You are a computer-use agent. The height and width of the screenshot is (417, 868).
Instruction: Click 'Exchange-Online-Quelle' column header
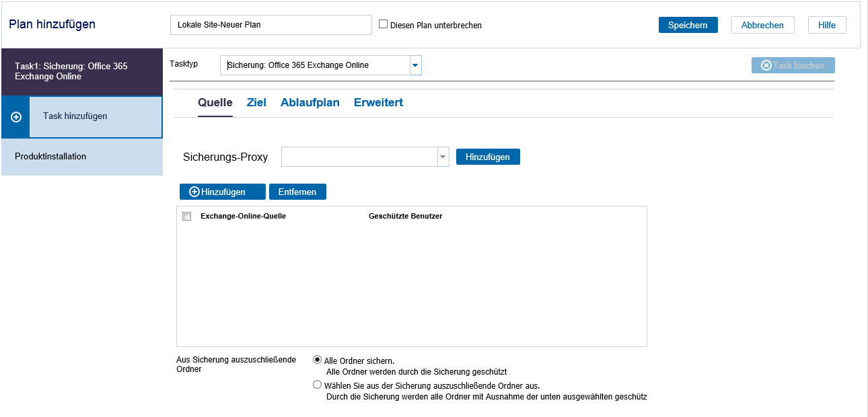click(x=243, y=216)
